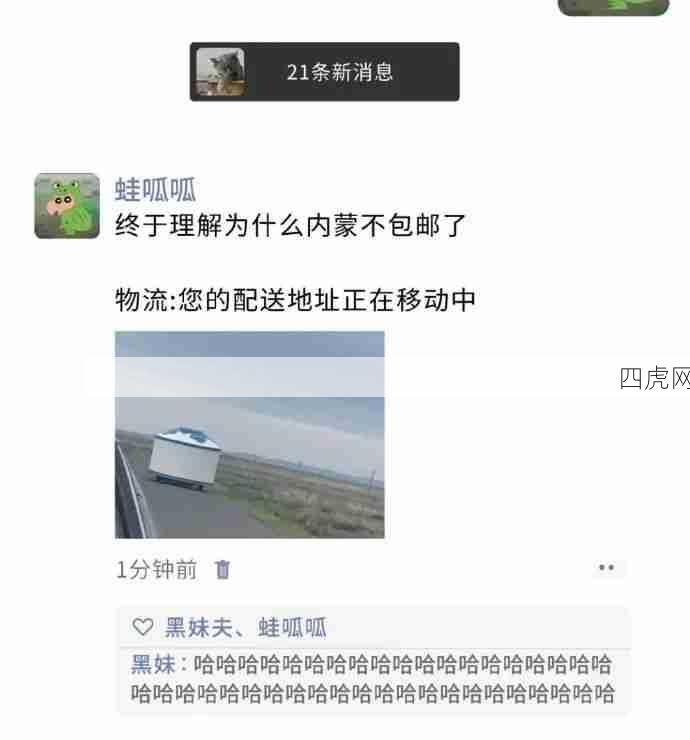Open the 黑妹夫 profile from the likes list

pyautogui.click(x=198, y=628)
